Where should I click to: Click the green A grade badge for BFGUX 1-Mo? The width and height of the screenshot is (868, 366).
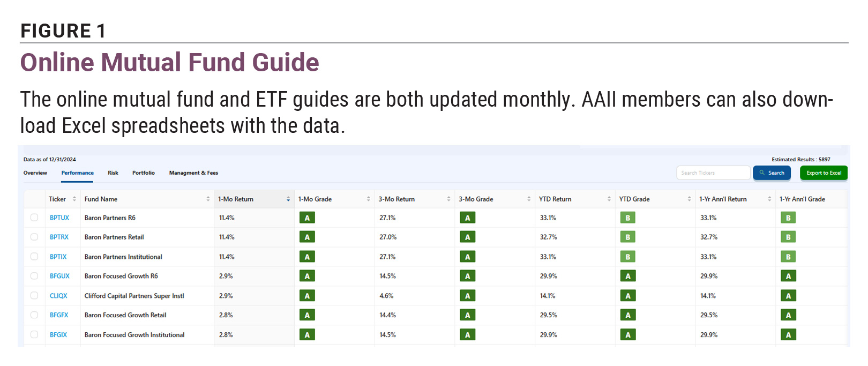(307, 277)
